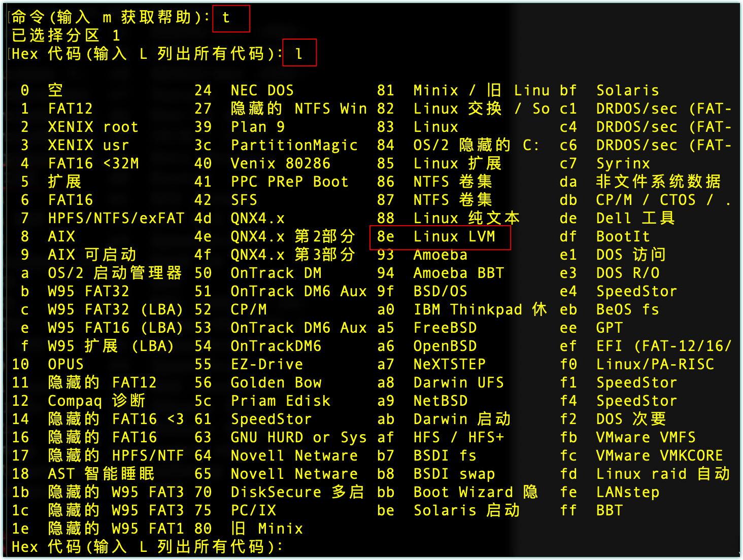Click the typed 't' after the command prompt
743x560 pixels.
[x=226, y=18]
